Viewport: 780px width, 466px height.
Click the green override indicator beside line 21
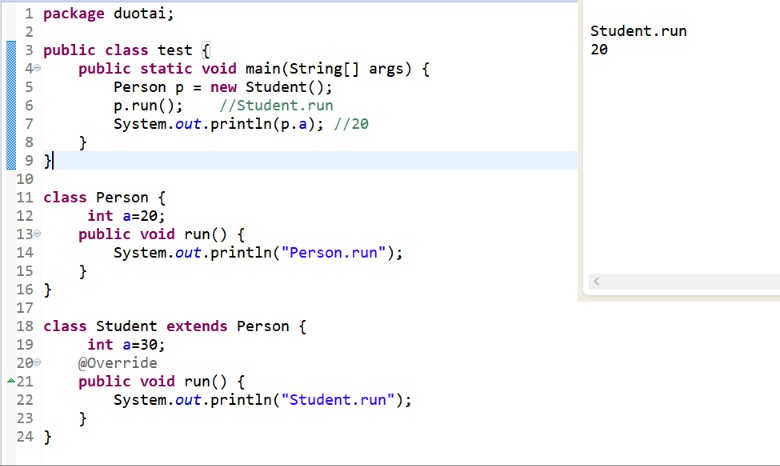(x=11, y=380)
